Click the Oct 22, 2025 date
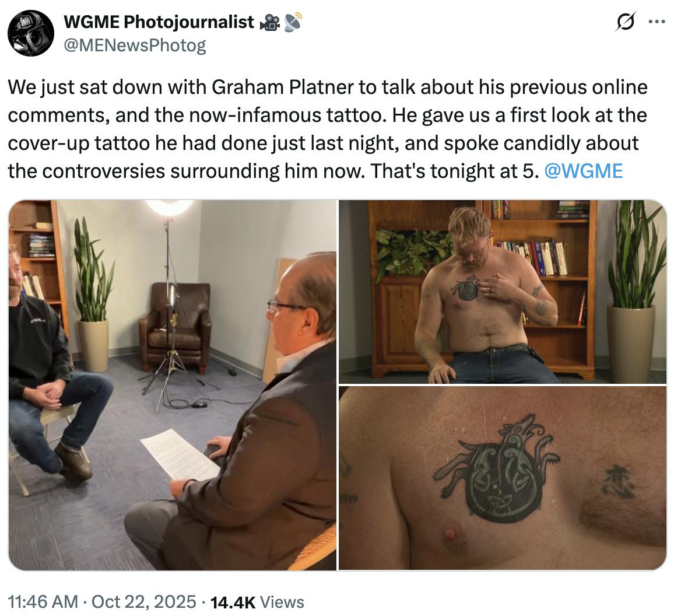 click(142, 601)
